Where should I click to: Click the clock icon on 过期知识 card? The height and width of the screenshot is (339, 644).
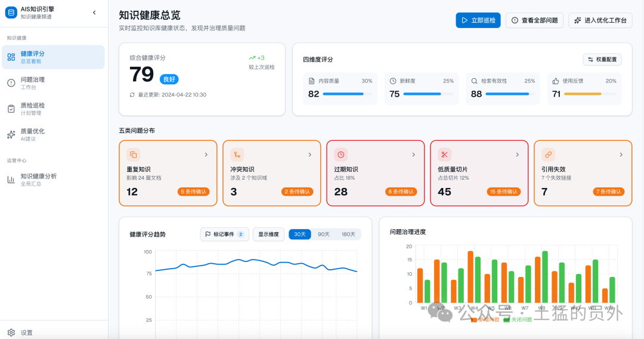pos(341,155)
